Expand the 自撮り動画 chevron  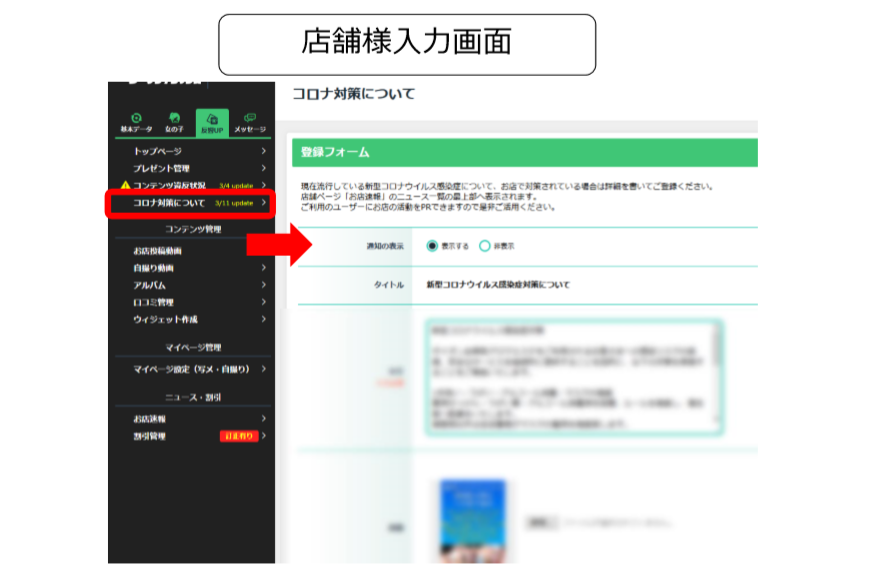pyautogui.click(x=264, y=267)
